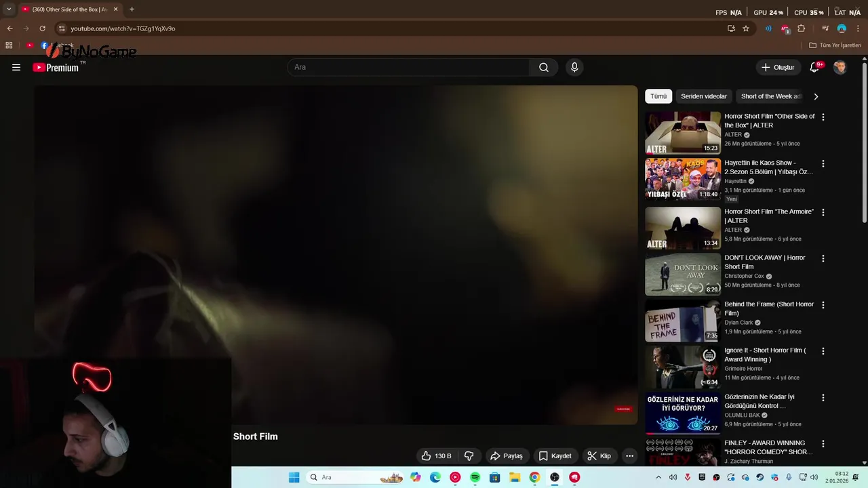The height and width of the screenshot is (488, 868).
Task: Open options for "The Armoire" video
Action: pyautogui.click(x=823, y=212)
